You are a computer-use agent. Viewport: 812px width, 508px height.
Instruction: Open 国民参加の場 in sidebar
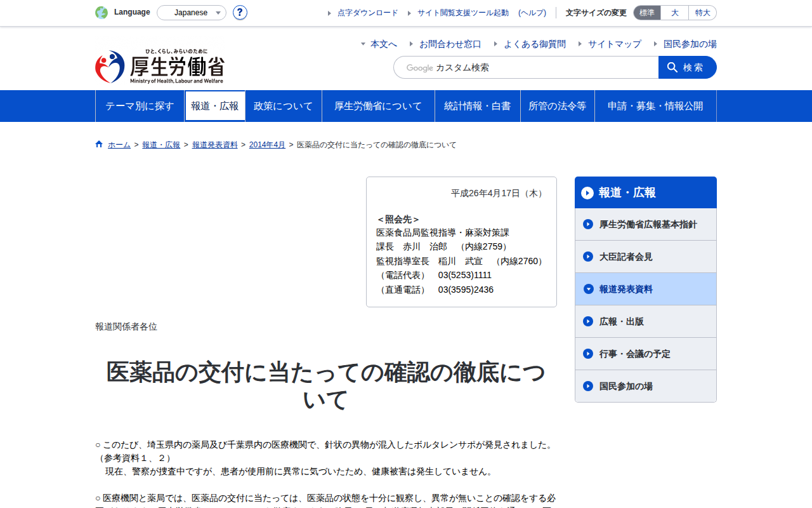(x=646, y=386)
